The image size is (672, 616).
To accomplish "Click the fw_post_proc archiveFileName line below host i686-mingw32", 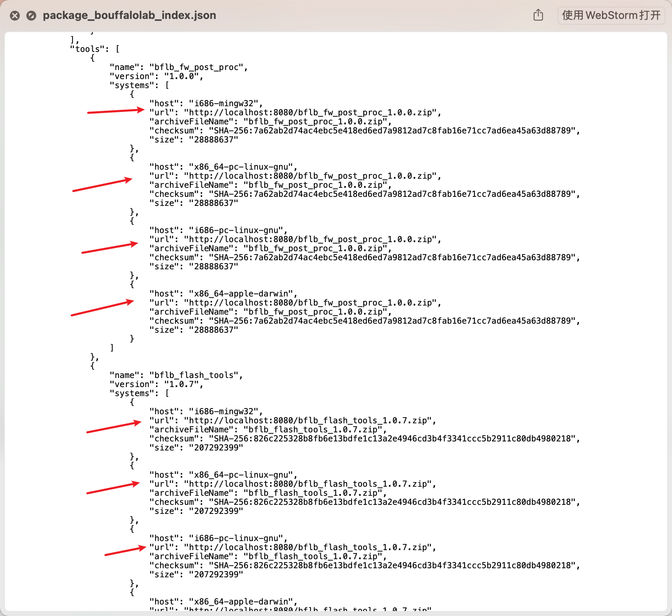I will [x=270, y=121].
